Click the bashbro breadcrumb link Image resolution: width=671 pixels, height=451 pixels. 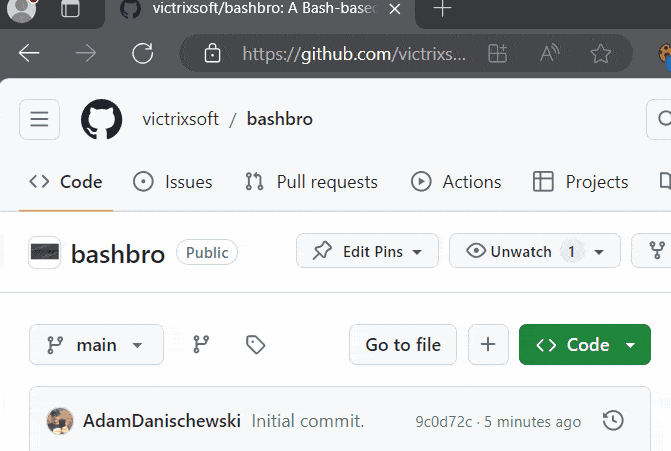tap(280, 119)
